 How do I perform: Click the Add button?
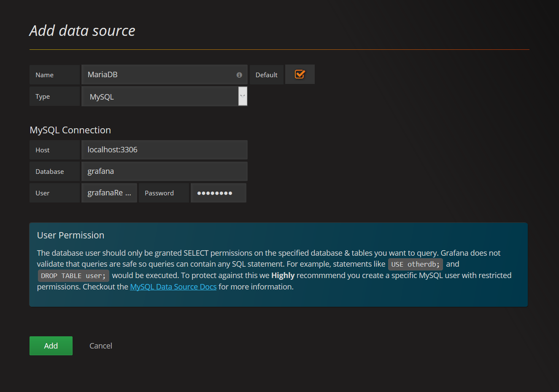click(51, 346)
